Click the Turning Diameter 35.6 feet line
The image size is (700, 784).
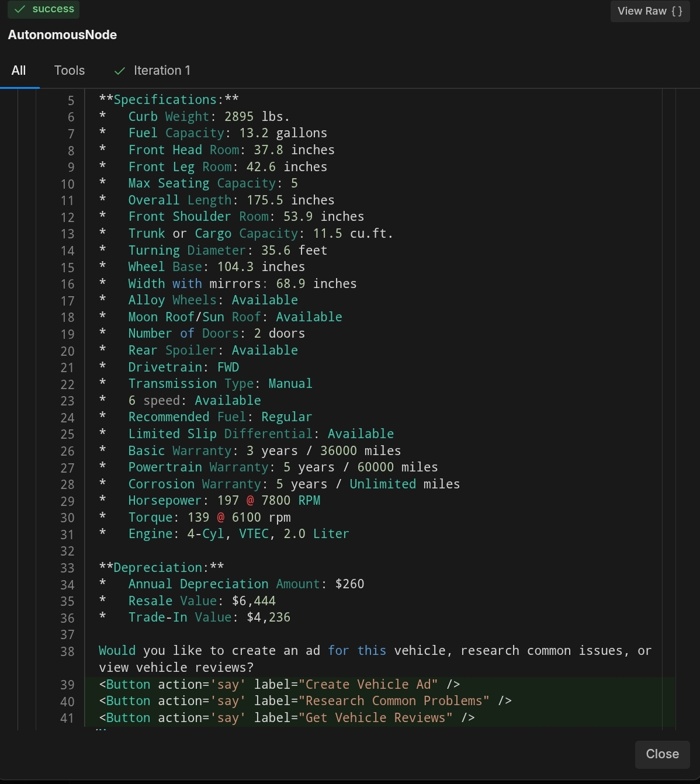[x=213, y=251]
